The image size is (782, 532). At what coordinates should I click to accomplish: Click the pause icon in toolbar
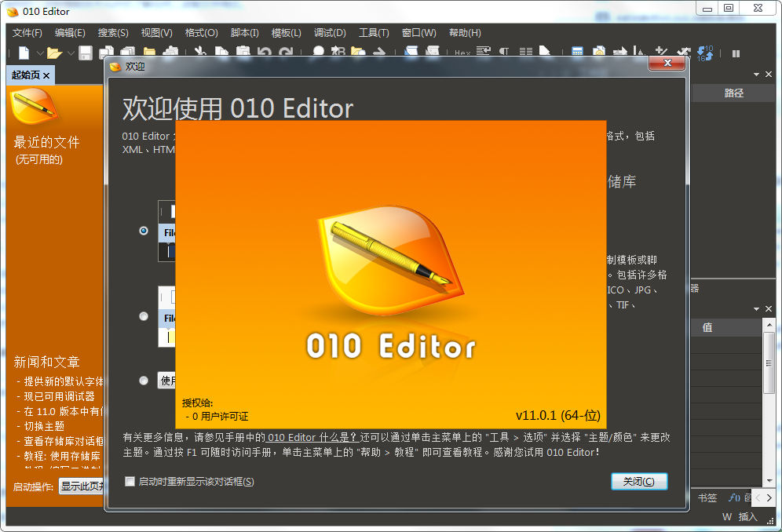pyautogui.click(x=736, y=53)
